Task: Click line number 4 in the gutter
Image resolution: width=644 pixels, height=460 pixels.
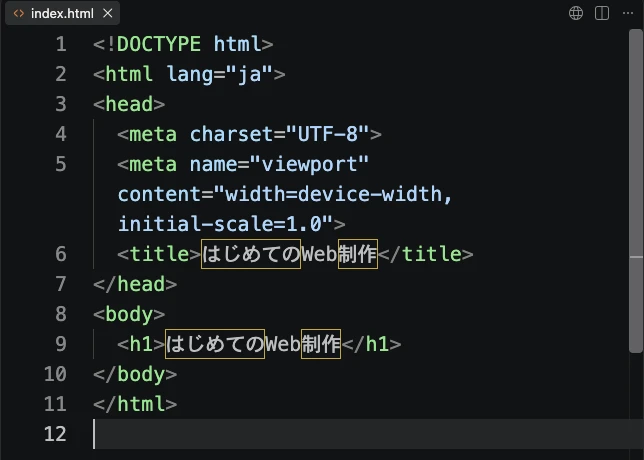Action: tap(61, 134)
